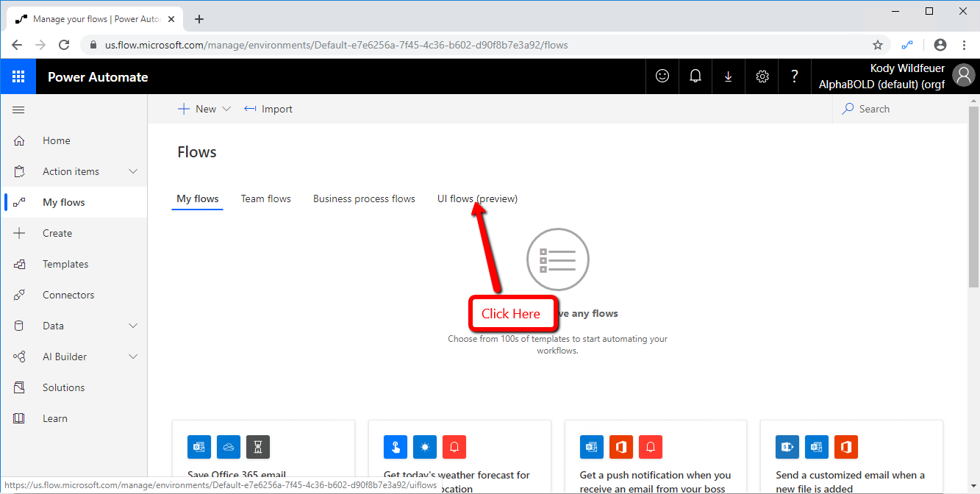Close the Manage your flows browser tab
Viewport: 980px width, 494px height.
tap(171, 19)
